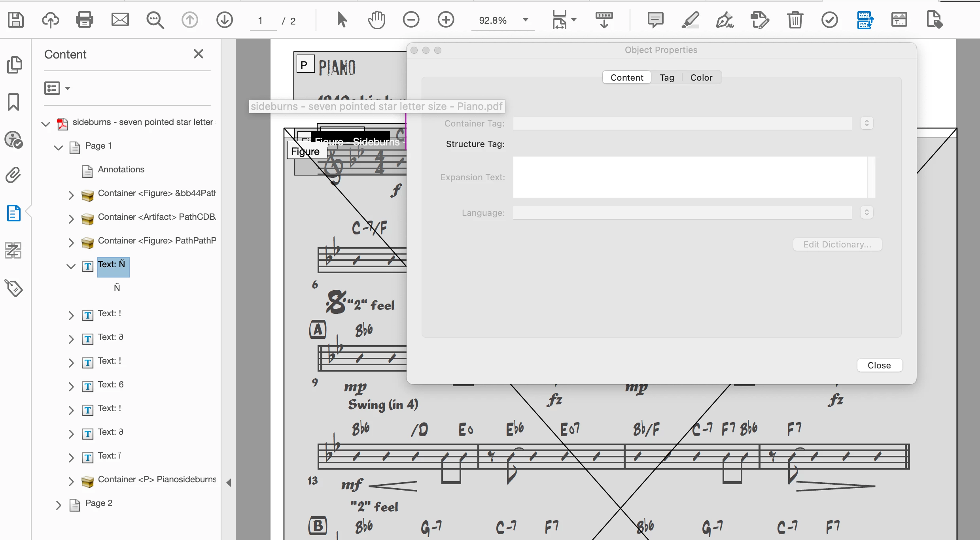980x540 pixels.
Task: Click the Save file icon
Action: (16, 20)
